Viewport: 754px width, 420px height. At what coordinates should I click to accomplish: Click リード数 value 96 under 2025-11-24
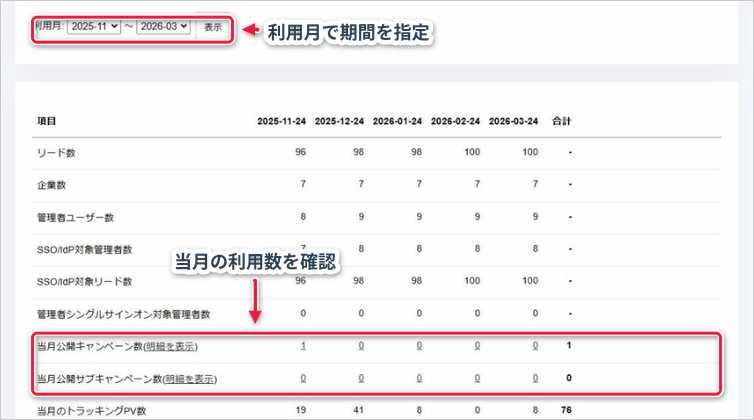pos(301,152)
